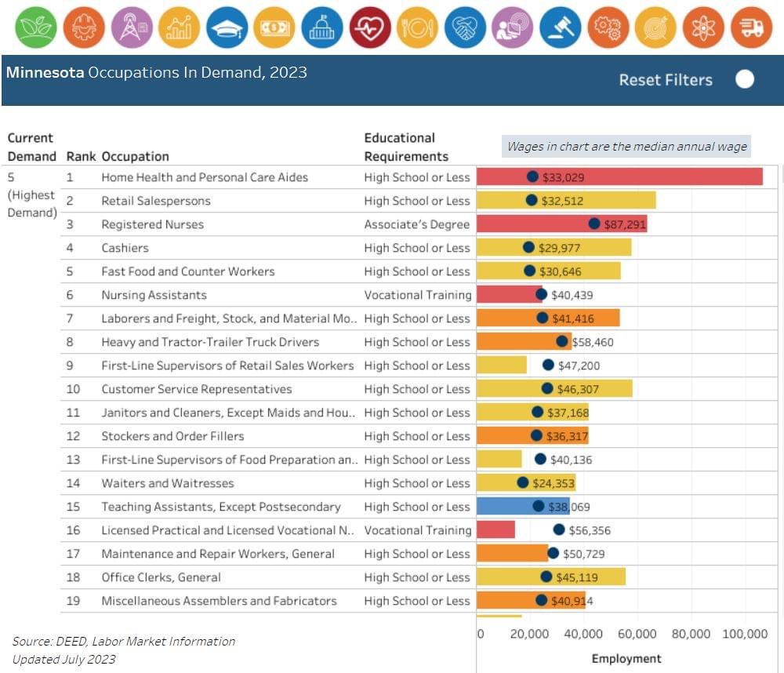Select the orange gears manufacturing icon
Screen dimensions: 784x673
pos(608,27)
